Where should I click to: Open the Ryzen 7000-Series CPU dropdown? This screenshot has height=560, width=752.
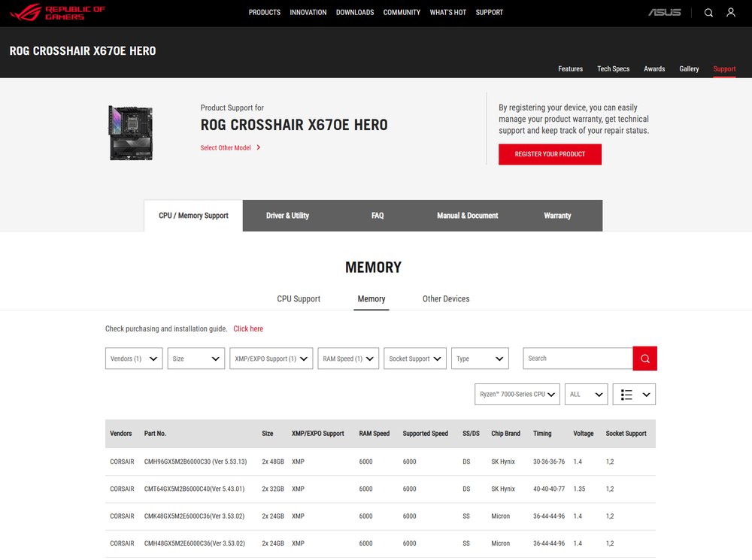519,395
